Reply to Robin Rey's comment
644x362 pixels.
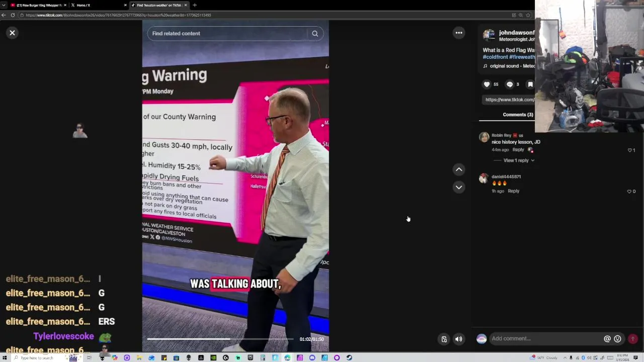(x=518, y=150)
